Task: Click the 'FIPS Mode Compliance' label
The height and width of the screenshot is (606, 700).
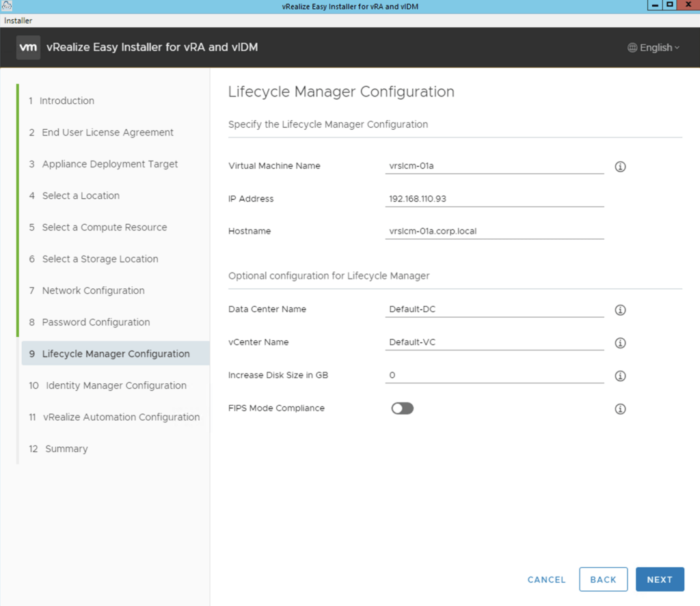Action: 276,409
